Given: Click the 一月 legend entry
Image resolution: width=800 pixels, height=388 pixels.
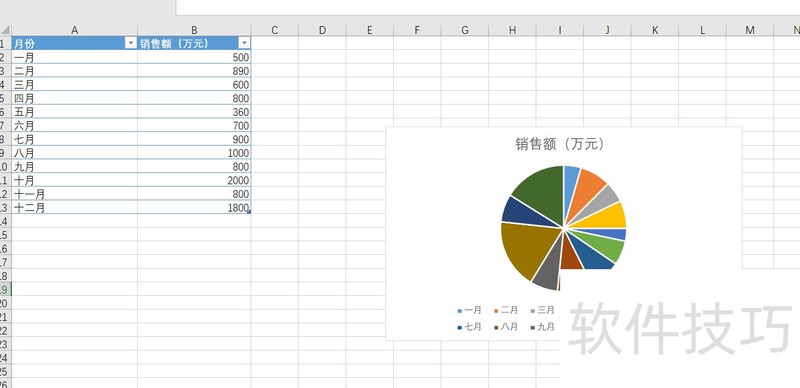Looking at the screenshot, I should 469,310.
